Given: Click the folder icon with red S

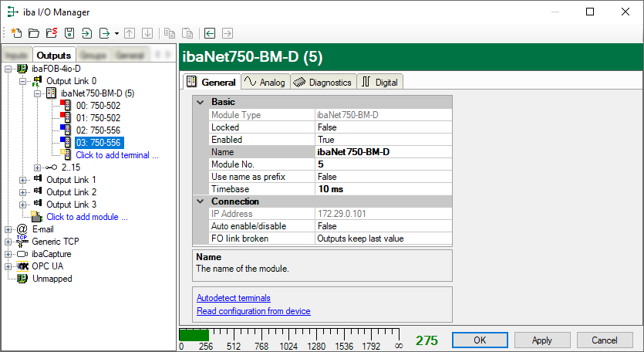Looking at the screenshot, I should (x=51, y=33).
